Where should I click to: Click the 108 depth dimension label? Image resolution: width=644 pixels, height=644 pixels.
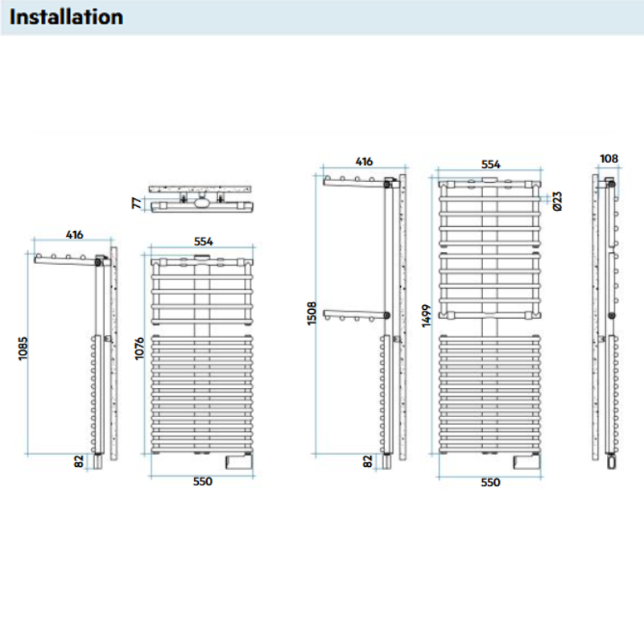(x=609, y=159)
